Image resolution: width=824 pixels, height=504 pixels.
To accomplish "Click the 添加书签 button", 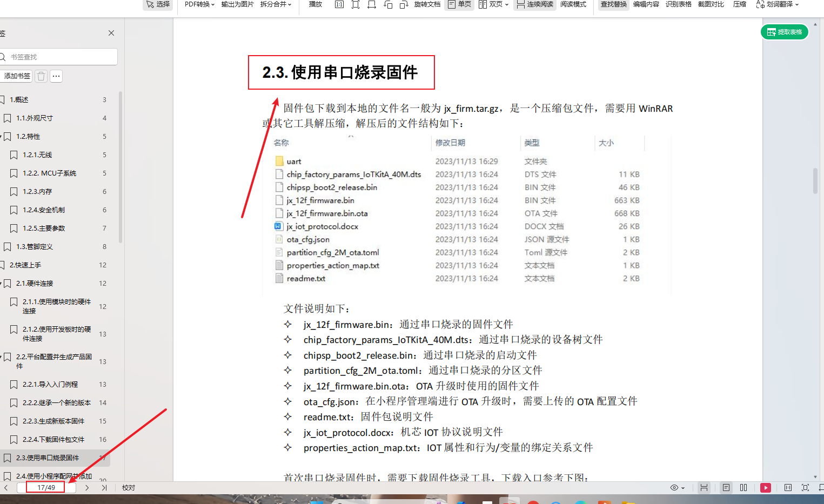I will click(x=17, y=76).
